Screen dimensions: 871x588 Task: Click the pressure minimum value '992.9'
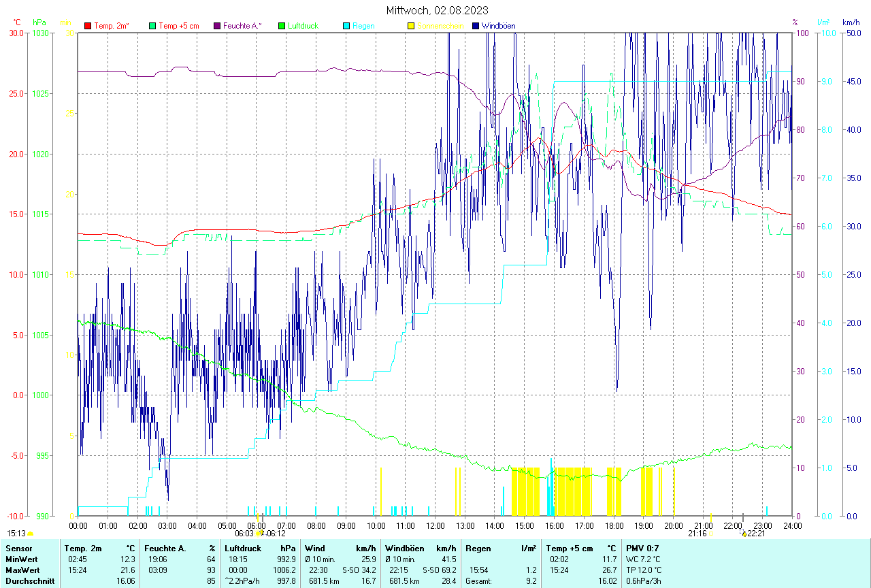[x=286, y=559]
